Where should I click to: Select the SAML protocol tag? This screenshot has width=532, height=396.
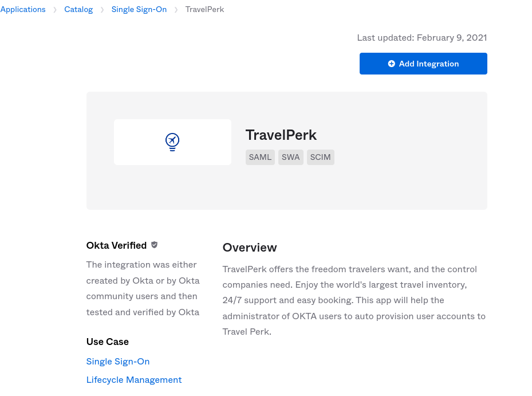tap(260, 157)
